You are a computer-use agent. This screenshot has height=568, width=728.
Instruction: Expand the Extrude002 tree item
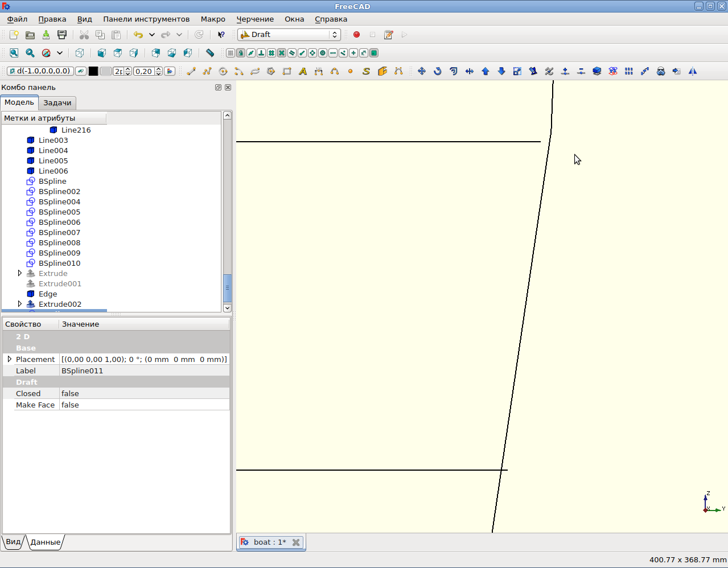(x=20, y=304)
